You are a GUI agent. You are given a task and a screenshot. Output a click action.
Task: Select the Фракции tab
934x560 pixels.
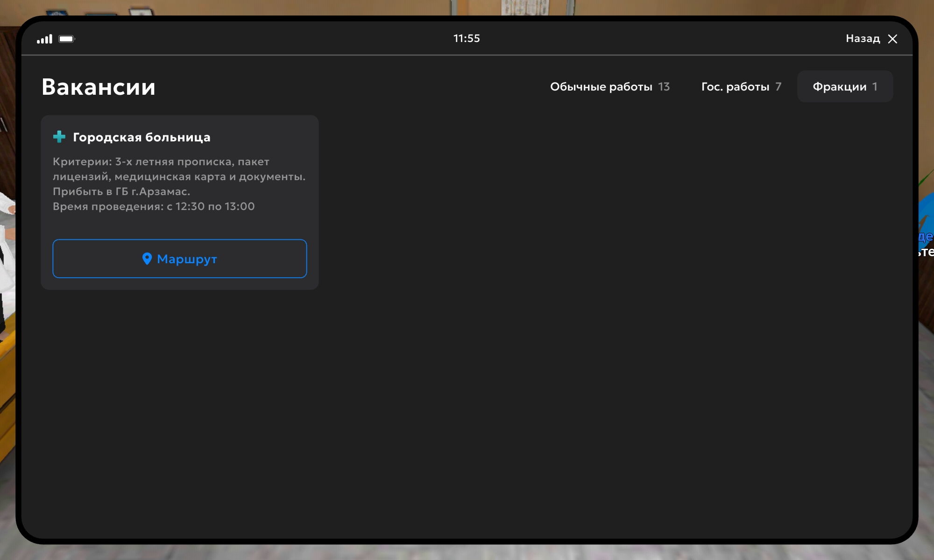839,87
